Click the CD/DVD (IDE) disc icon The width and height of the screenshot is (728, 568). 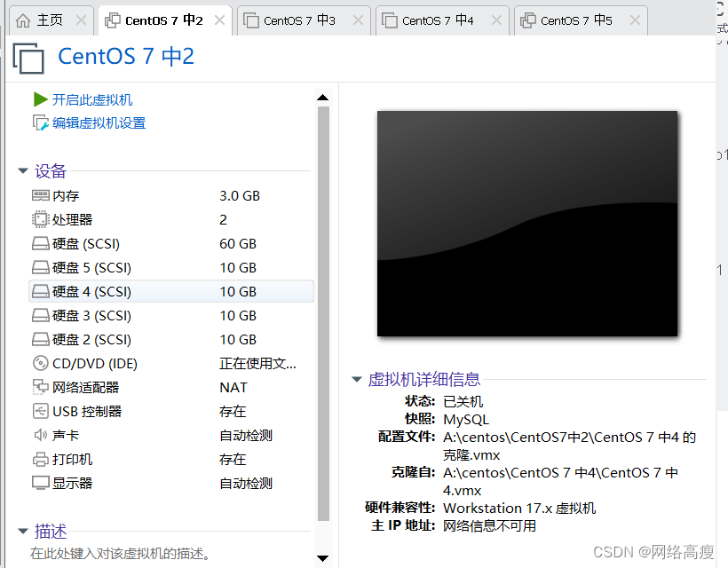pyautogui.click(x=40, y=363)
